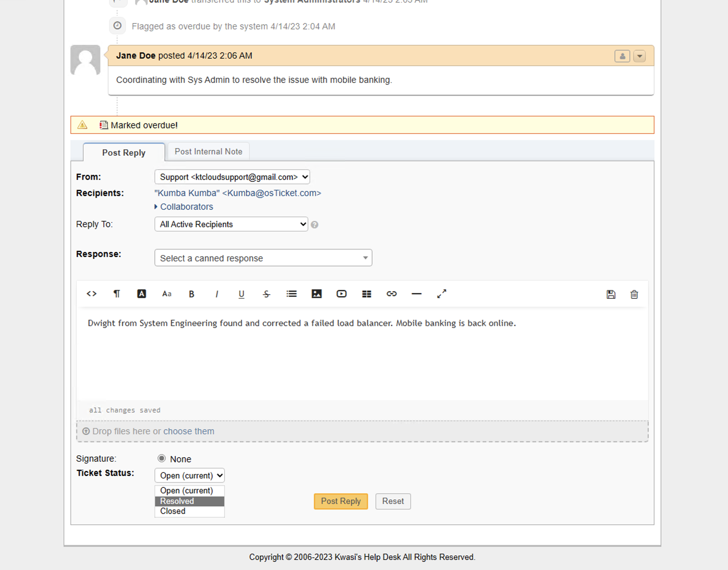
Task: Toggle strikethrough formatting
Action: 267,294
